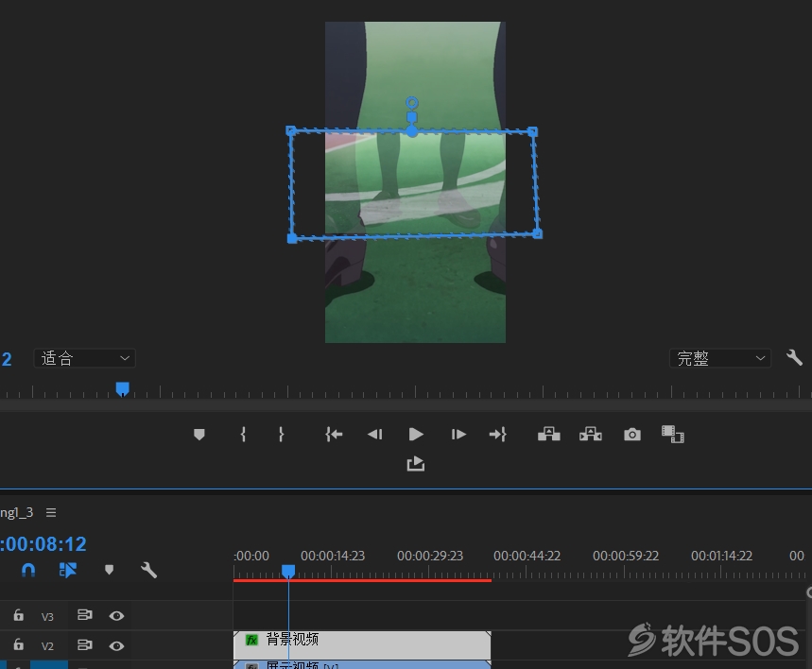Click the Mark Out bracket button

coord(281,434)
